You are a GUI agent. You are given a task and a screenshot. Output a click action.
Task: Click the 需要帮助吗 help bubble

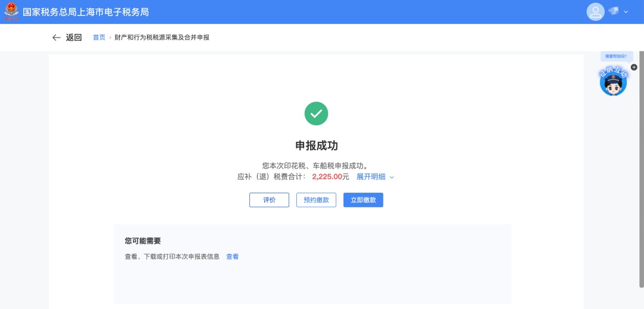616,56
